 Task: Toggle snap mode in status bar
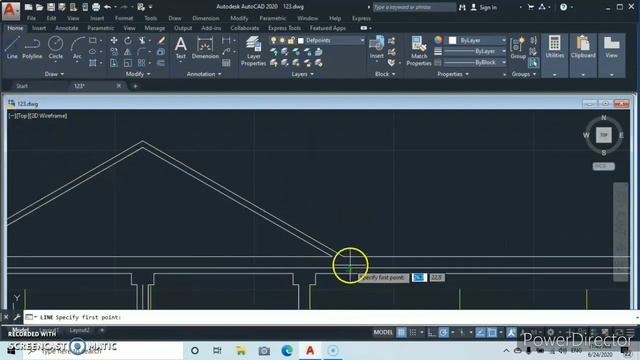coord(413,332)
